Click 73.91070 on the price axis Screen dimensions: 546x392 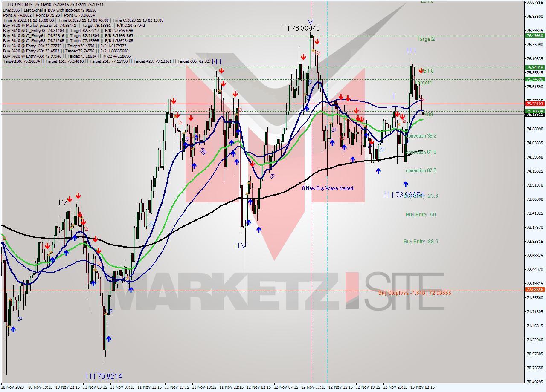535,185
